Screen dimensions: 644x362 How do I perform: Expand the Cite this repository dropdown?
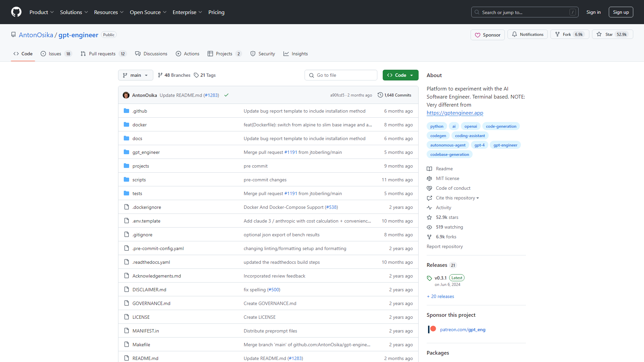click(457, 198)
